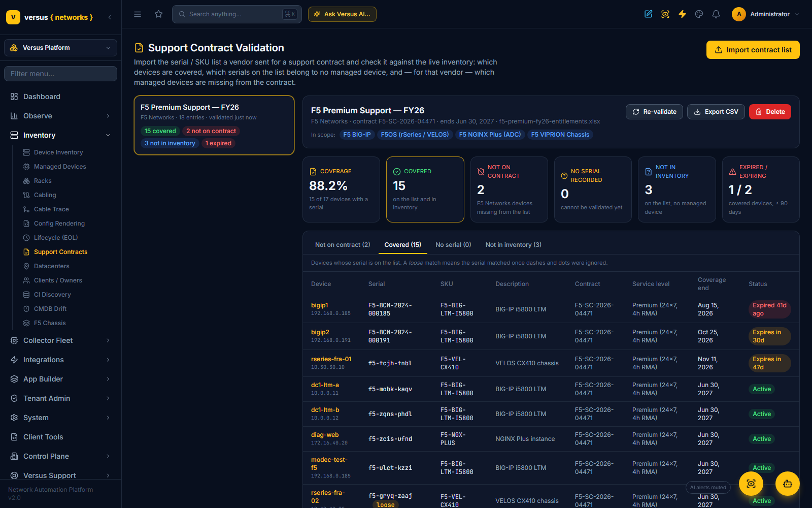Switch to Not on contract (2) tab
The image size is (812, 508).
click(x=343, y=245)
